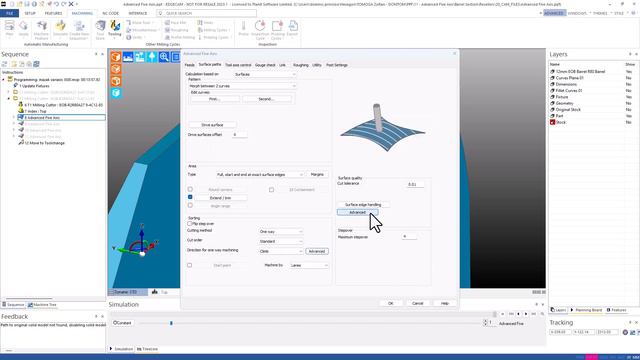Click the zoom magnifier icon in viewport toolbar
Viewport: 640px width, 360px height.
point(164,57)
